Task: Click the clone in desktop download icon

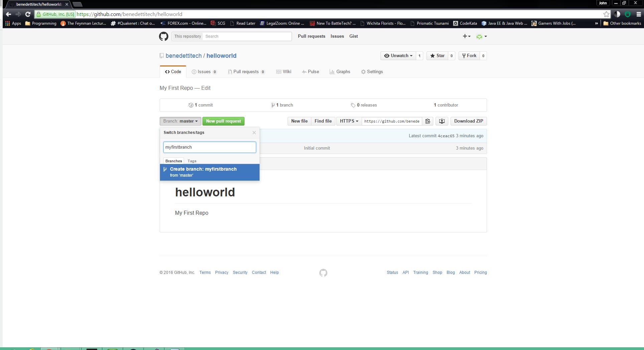Action: (442, 121)
